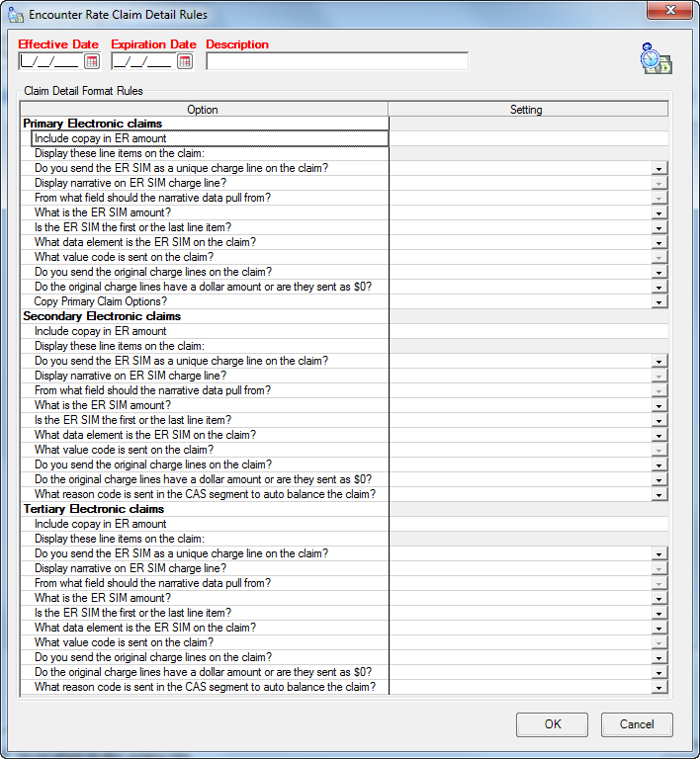Open Secondary 'CAS segment reason code' dropdown
The width and height of the screenshot is (700, 759).
pyautogui.click(x=658, y=495)
